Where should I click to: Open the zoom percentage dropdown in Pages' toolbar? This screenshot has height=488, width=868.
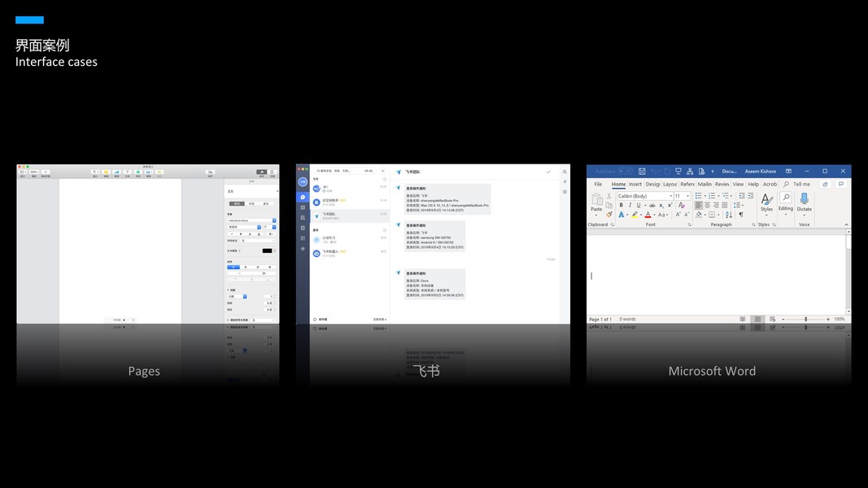click(34, 172)
